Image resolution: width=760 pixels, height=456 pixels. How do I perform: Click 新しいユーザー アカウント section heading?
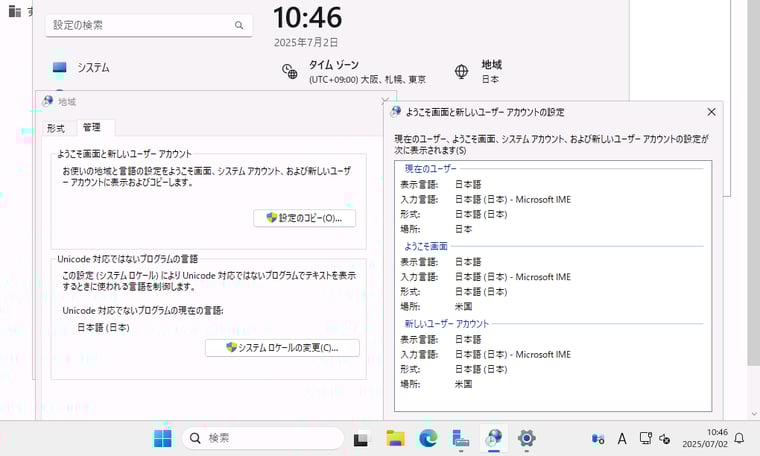pos(446,324)
